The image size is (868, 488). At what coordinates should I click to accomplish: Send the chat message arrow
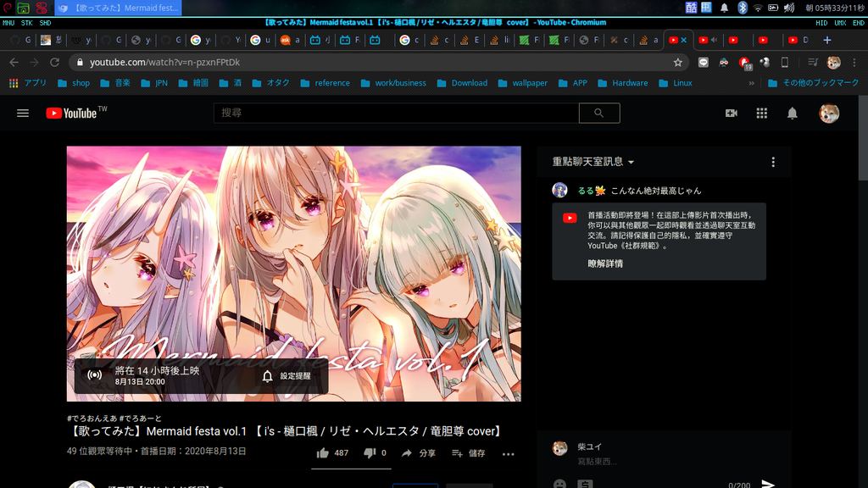point(768,484)
